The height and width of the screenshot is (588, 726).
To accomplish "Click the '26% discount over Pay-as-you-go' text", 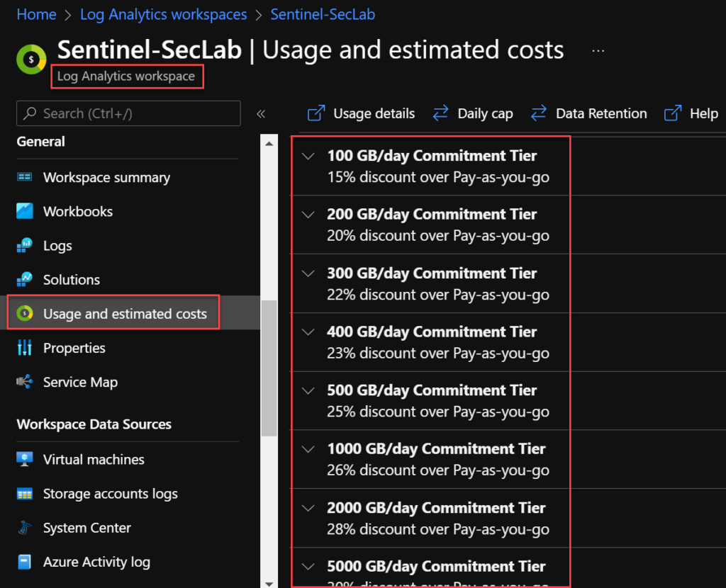I will (438, 470).
